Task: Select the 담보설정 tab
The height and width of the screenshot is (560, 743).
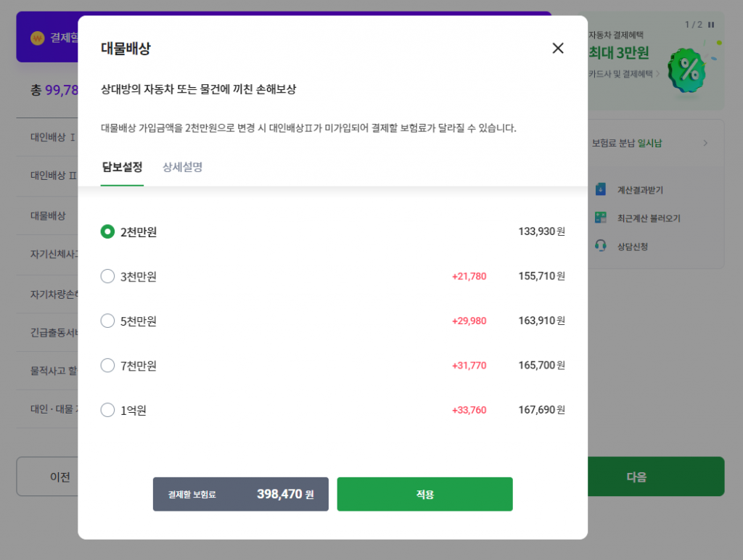Action: coord(121,166)
